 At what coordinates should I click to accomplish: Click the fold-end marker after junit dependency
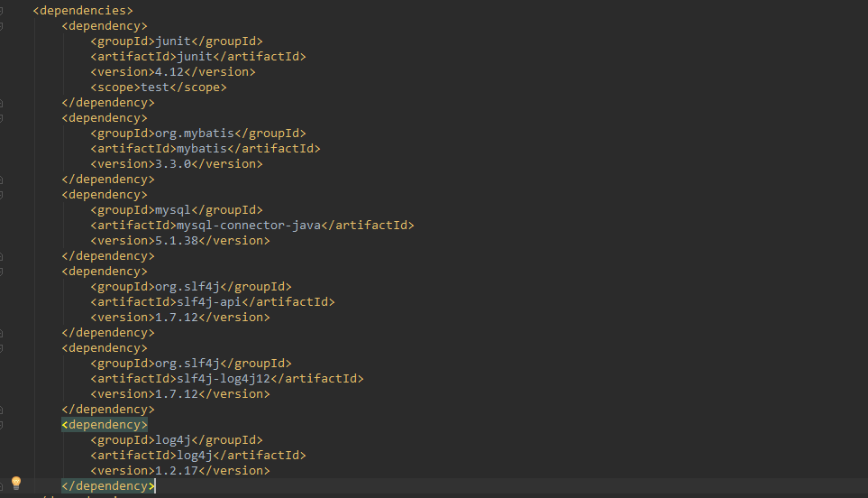1,103
